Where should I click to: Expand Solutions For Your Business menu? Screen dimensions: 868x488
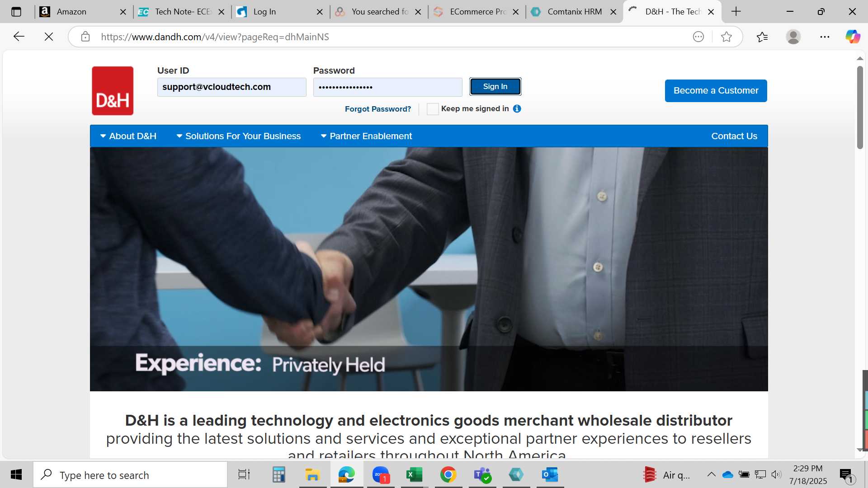[239, 136]
